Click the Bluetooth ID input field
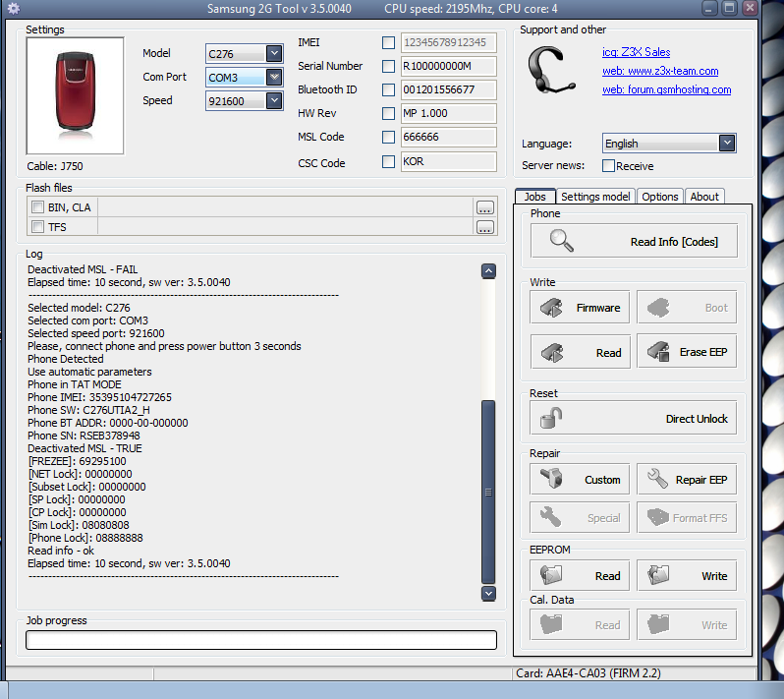This screenshot has height=699, width=784. click(449, 89)
